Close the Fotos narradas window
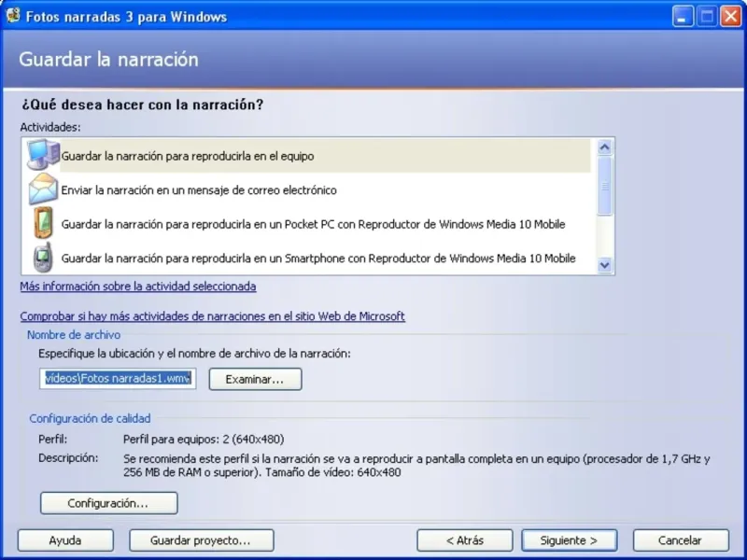 click(x=731, y=17)
